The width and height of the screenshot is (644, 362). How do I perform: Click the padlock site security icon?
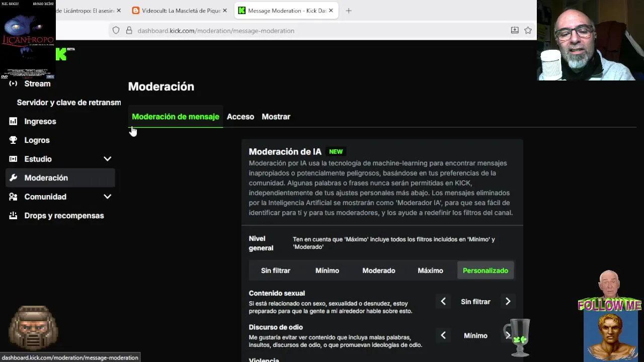pyautogui.click(x=129, y=31)
